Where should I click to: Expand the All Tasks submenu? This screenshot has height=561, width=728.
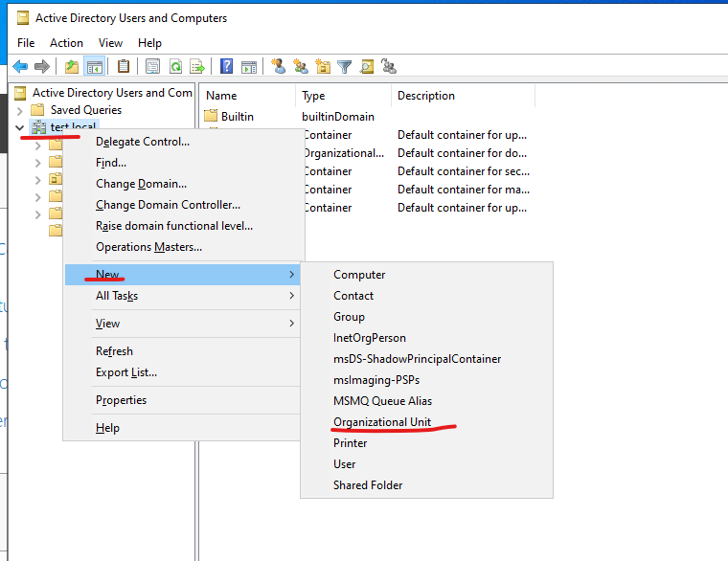(x=184, y=296)
